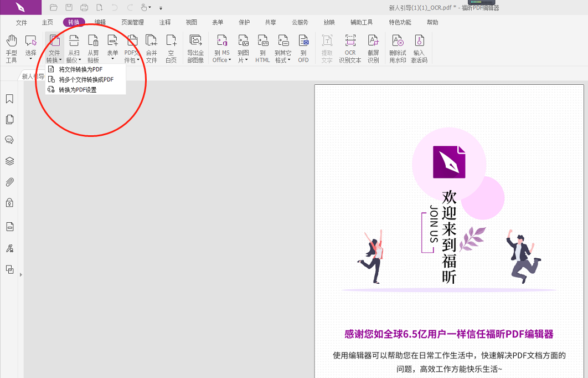This screenshot has height=378, width=588.
Task: Click 删除试用水印 (Remove Trial Watermark)
Action: pyautogui.click(x=398, y=47)
